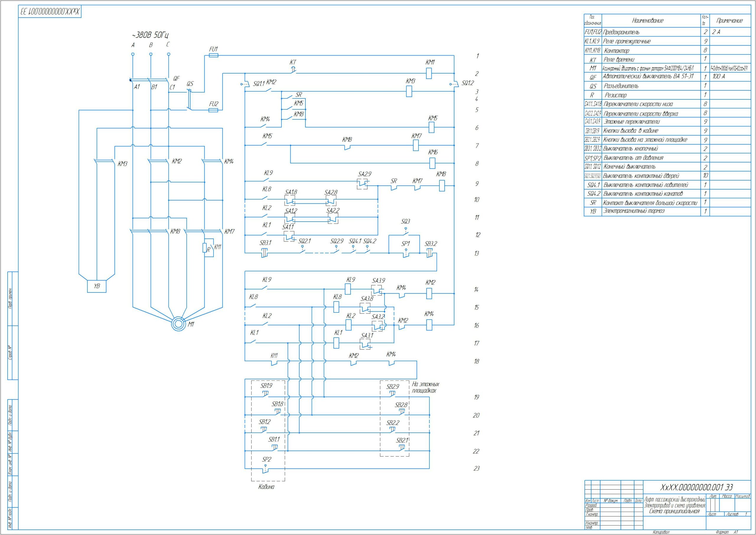
Task: Click the QF circuit breaker label in schematic
Action: [x=176, y=78]
